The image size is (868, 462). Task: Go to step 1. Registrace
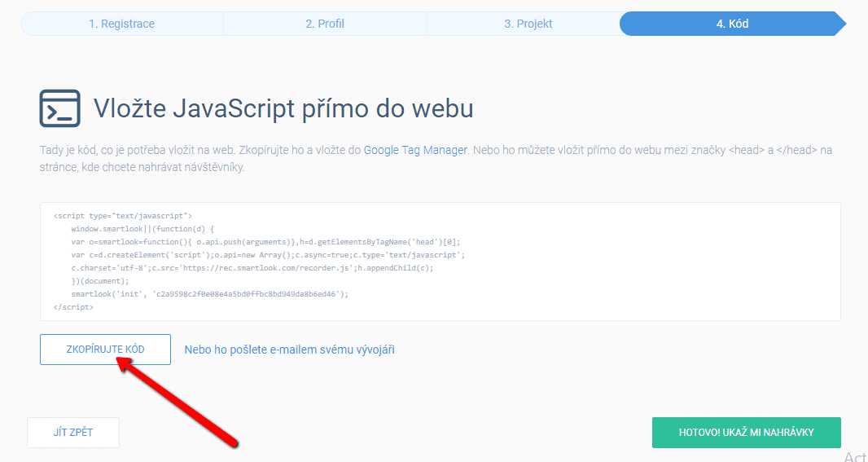[x=122, y=24]
